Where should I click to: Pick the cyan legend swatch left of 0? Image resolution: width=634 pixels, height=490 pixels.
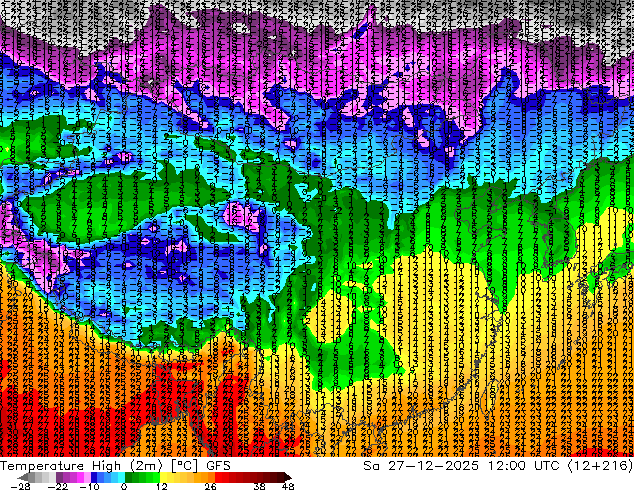[x=121, y=477]
